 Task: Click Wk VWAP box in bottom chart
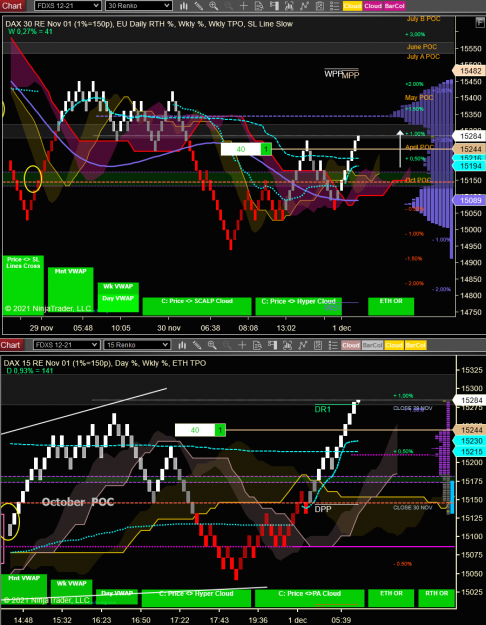click(x=71, y=593)
